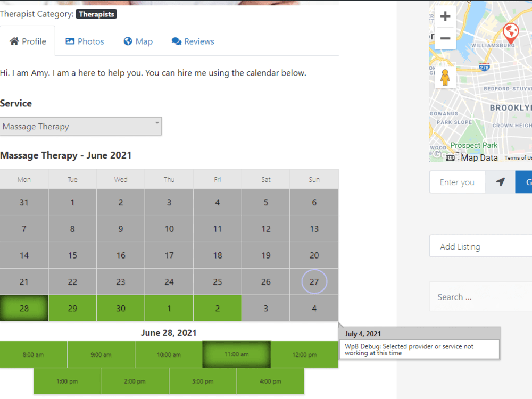Choose the 4:00 pm time slot
Screen dimensions: 532x399
click(x=270, y=381)
